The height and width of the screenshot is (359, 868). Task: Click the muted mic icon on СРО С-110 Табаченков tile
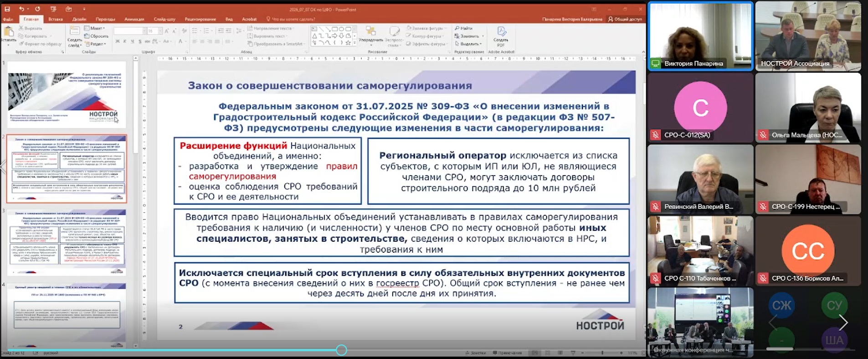655,278
